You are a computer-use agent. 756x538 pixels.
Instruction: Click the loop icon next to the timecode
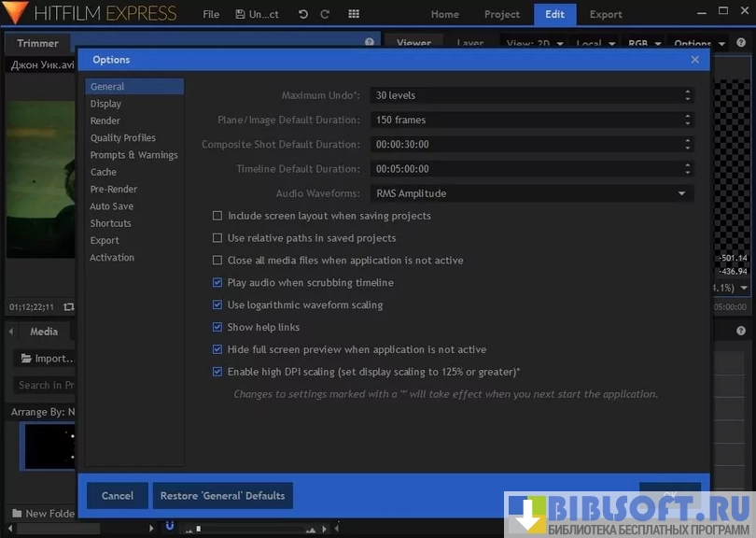coord(68,306)
